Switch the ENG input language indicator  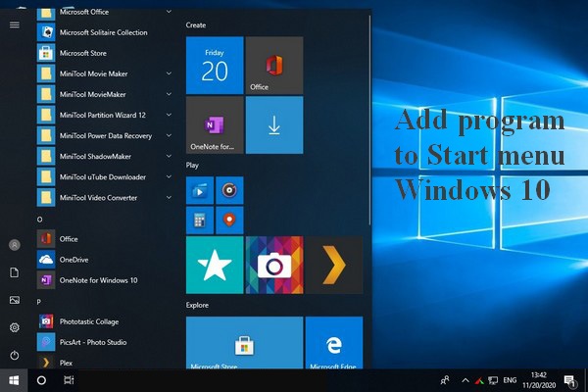click(x=510, y=380)
